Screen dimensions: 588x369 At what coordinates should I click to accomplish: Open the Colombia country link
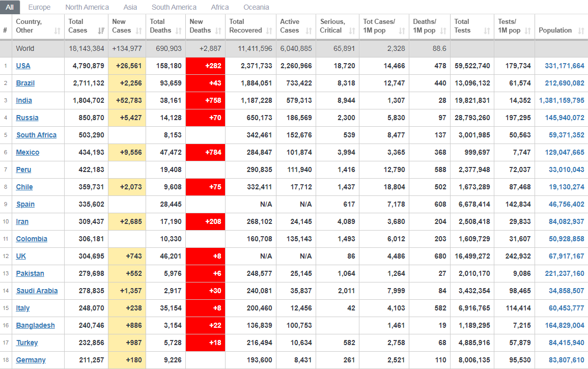32,239
